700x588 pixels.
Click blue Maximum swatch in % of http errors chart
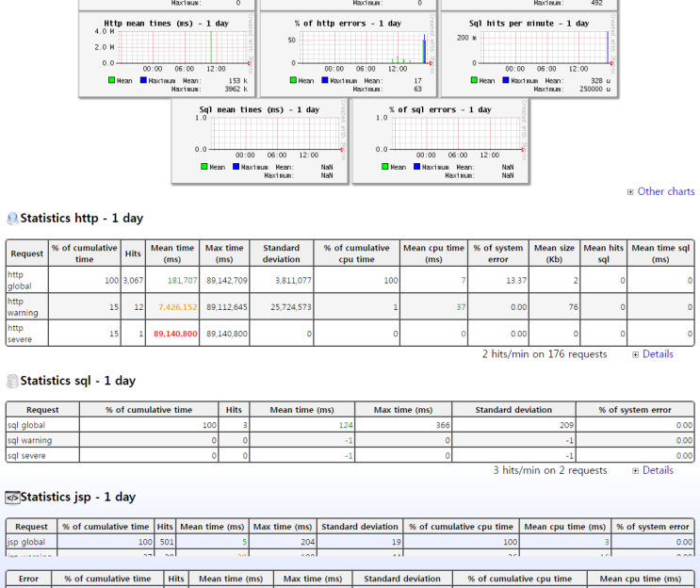click(325, 80)
